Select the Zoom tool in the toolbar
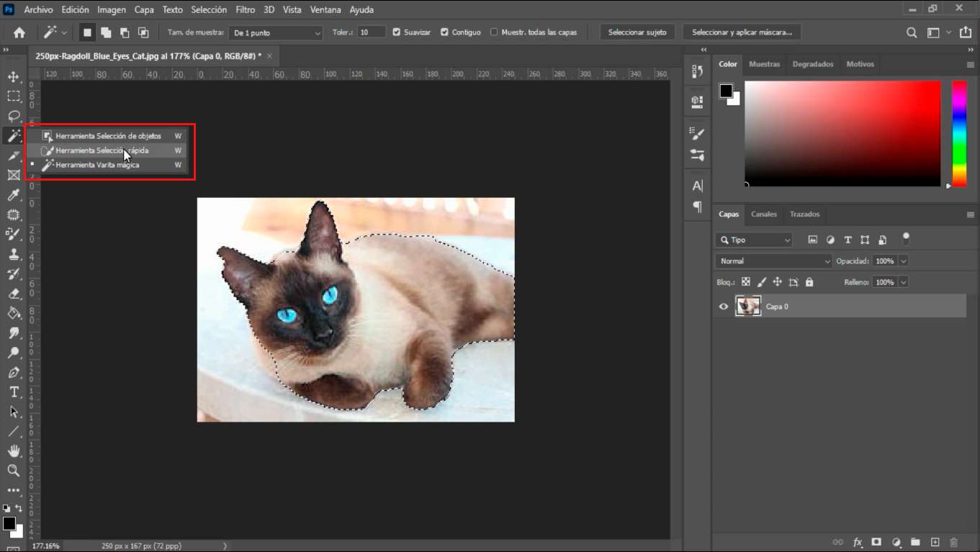Screen dimensions: 980x552 coord(14,470)
